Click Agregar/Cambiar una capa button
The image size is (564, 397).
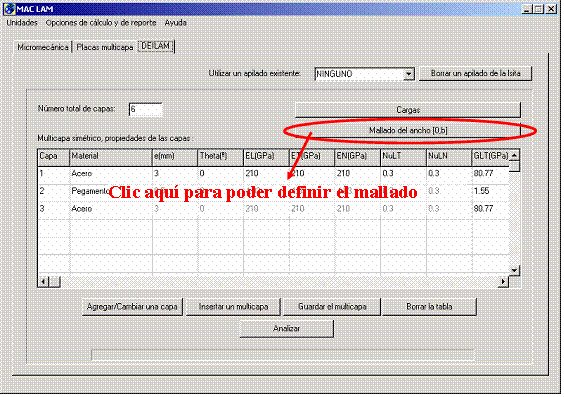[x=132, y=307]
